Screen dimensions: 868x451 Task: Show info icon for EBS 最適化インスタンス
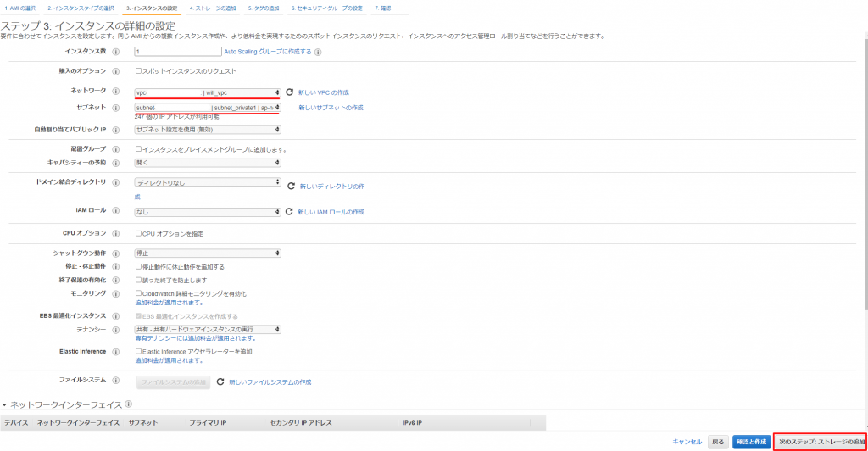pyautogui.click(x=115, y=316)
